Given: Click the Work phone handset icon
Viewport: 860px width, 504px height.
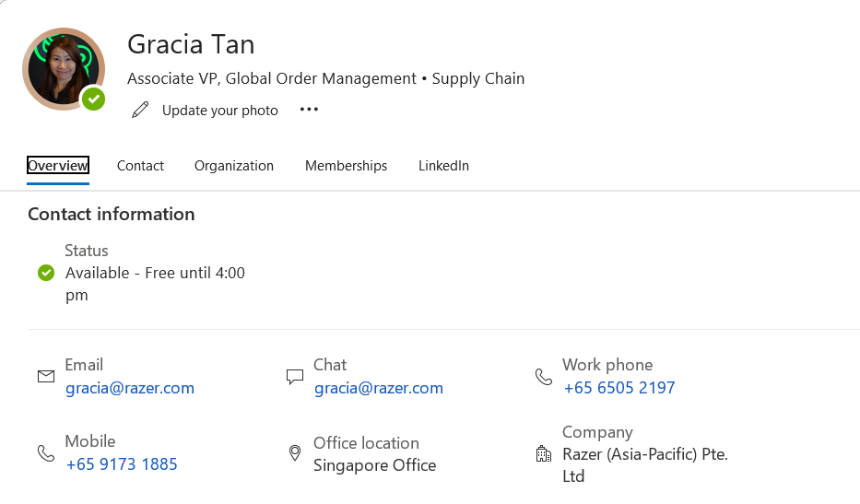Looking at the screenshot, I should (544, 377).
